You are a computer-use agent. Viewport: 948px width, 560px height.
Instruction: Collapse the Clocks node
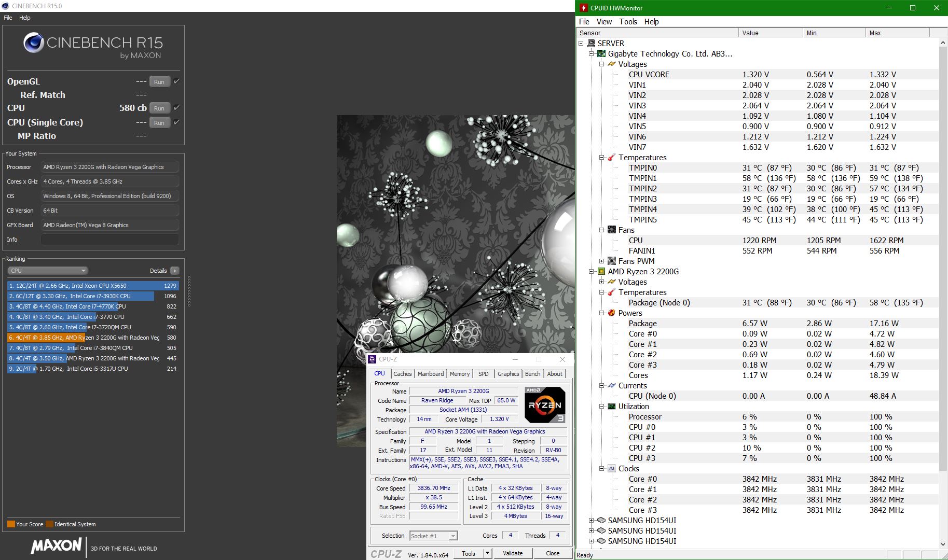pos(602,469)
